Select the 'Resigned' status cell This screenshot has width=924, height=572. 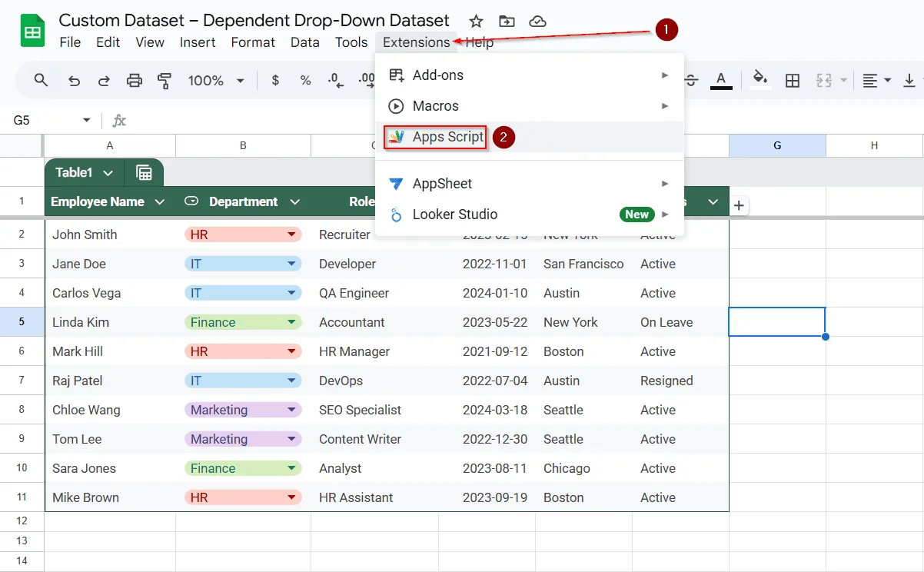click(x=680, y=381)
